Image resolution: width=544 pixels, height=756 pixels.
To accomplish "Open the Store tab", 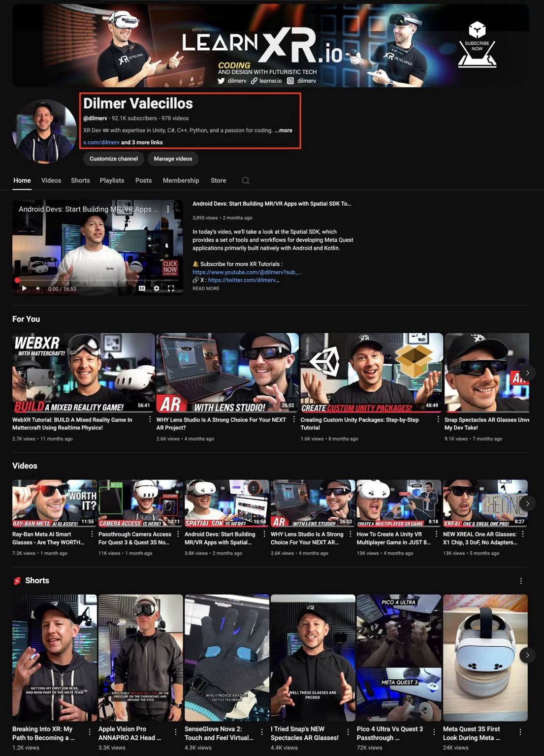I will 218,181.
